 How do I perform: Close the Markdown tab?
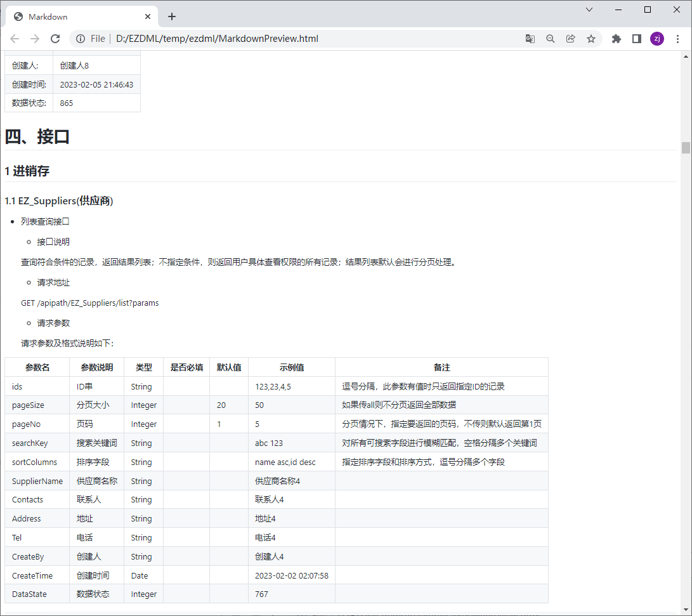(148, 16)
